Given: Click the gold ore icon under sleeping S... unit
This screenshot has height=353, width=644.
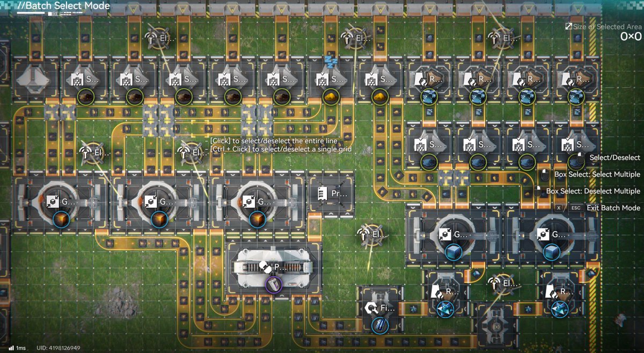Looking at the screenshot, I should [331, 97].
